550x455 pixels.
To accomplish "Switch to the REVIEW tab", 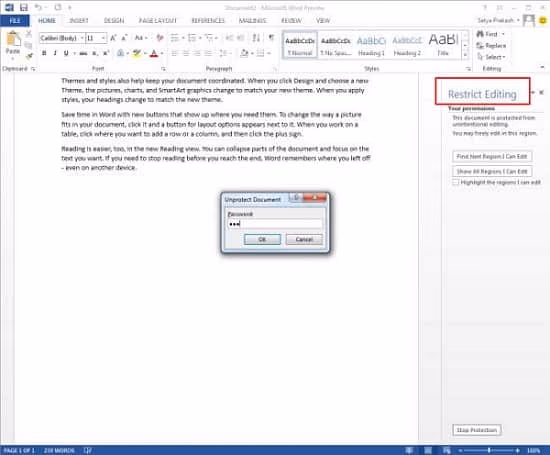I will click(x=291, y=21).
